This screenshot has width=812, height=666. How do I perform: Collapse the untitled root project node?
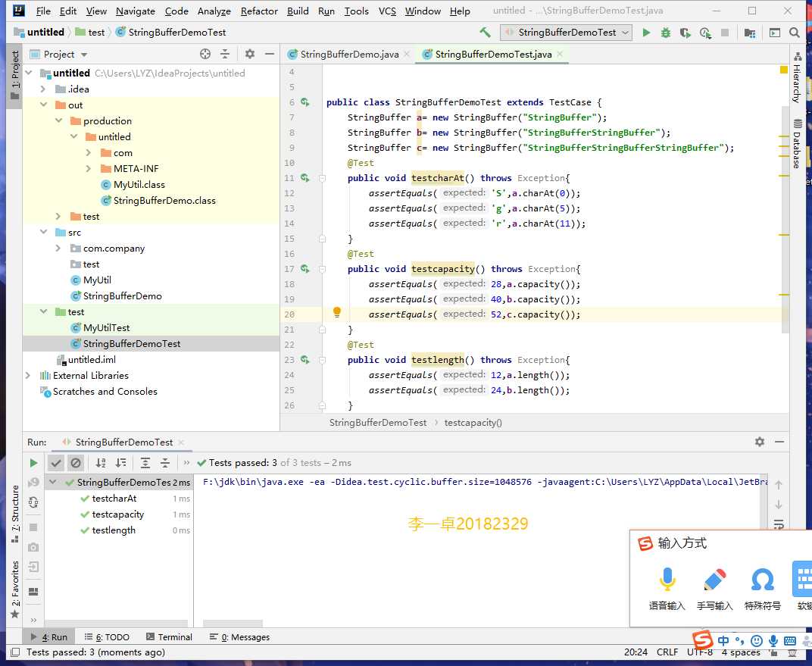29,73
